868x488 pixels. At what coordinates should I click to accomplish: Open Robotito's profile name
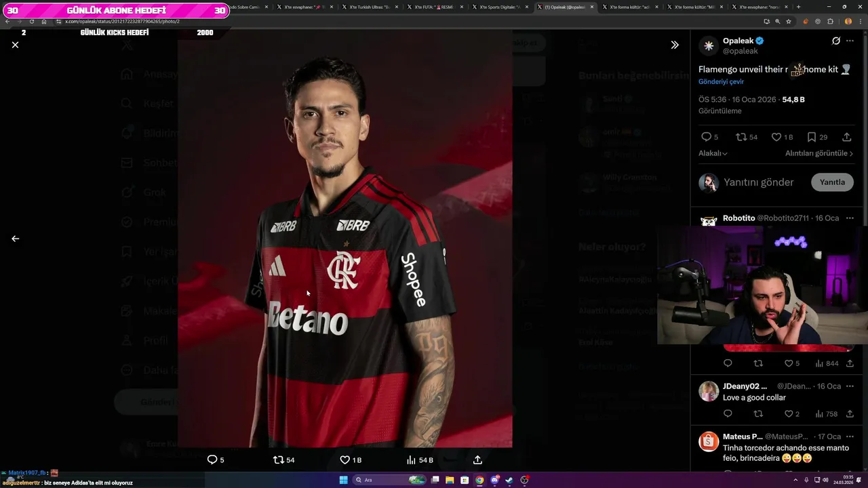(738, 218)
